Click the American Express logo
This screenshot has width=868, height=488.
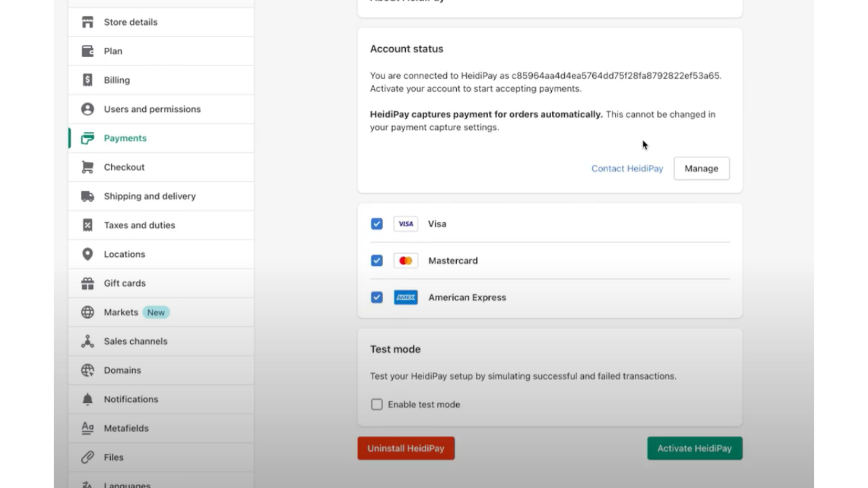[406, 297]
